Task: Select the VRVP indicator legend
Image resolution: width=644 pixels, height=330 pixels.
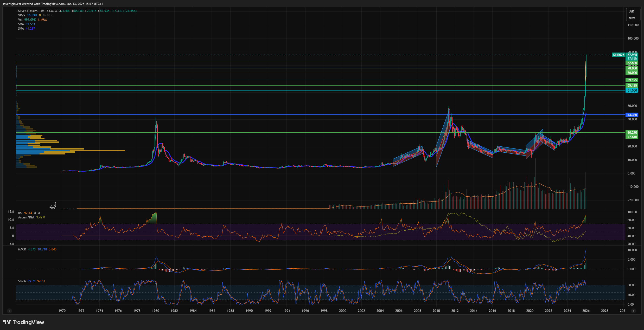Action: pyautogui.click(x=22, y=15)
